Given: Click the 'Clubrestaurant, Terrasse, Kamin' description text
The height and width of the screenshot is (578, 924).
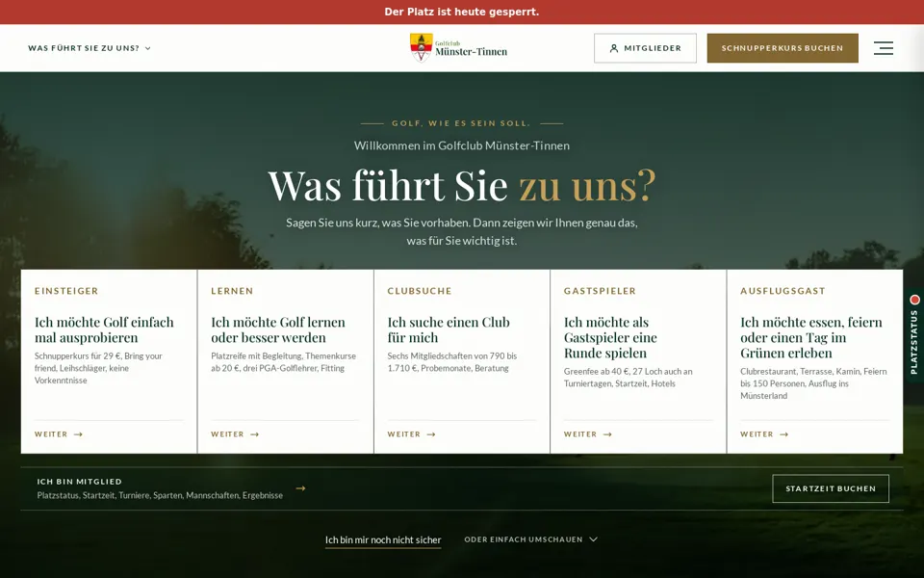Looking at the screenshot, I should (x=813, y=383).
